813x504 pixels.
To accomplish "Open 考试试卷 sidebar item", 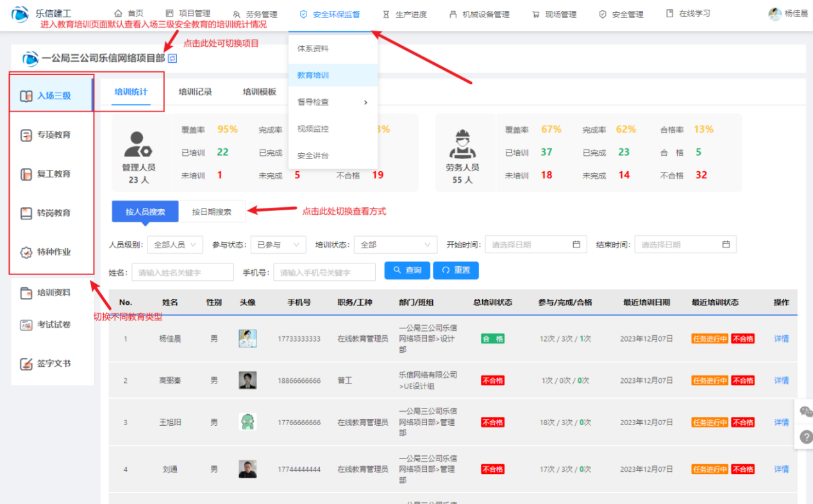I will [53, 324].
